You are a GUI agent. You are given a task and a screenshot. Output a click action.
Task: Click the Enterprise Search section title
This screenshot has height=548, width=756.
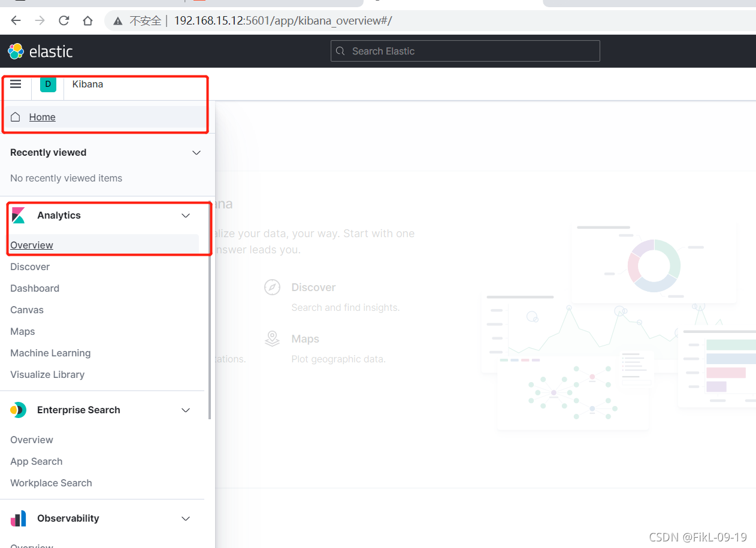(78, 410)
